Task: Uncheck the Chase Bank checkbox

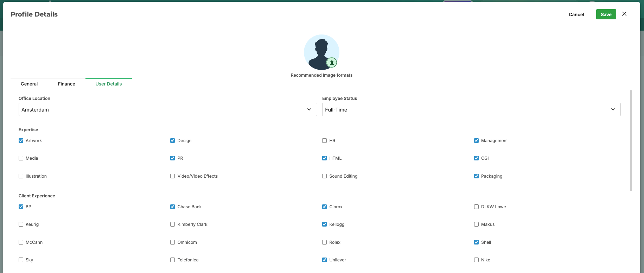Action: point(172,207)
